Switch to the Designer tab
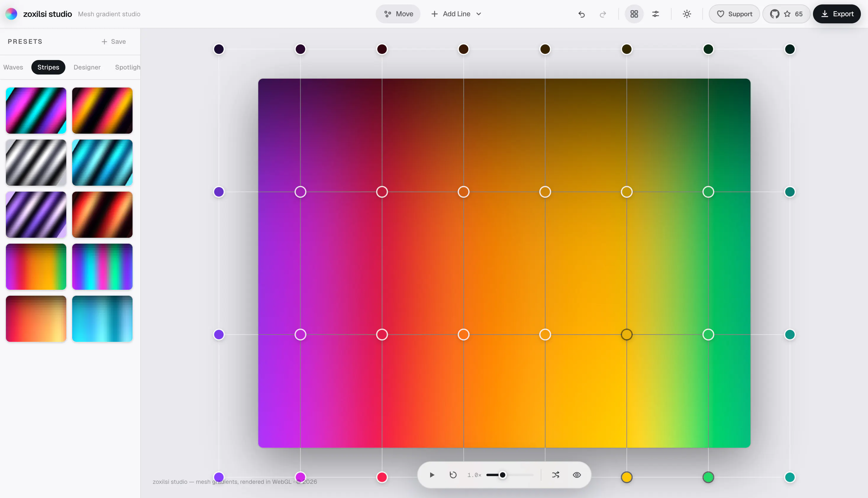Screen dimensions: 868x498 [87, 67]
